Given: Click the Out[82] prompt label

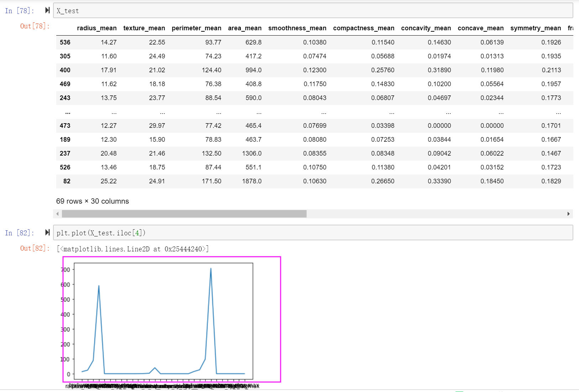Looking at the screenshot, I should tap(35, 248).
